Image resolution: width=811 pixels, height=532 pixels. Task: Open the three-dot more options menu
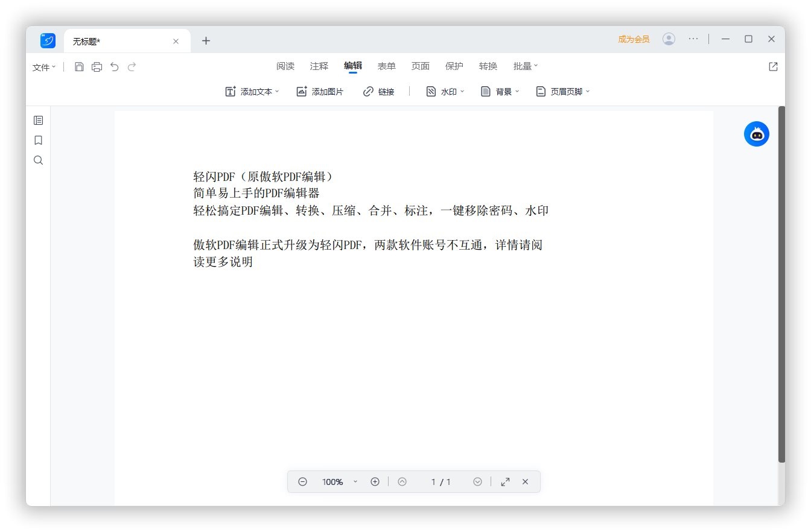693,39
